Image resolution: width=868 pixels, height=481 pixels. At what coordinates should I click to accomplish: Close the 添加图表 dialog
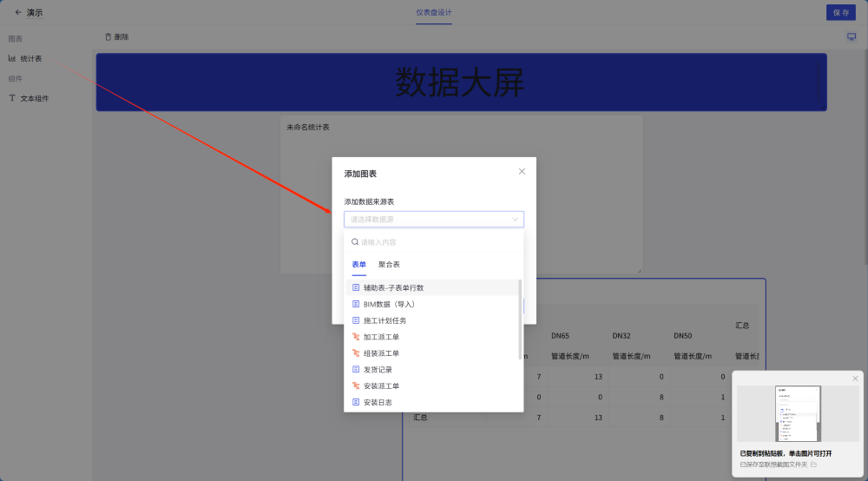[x=522, y=172]
